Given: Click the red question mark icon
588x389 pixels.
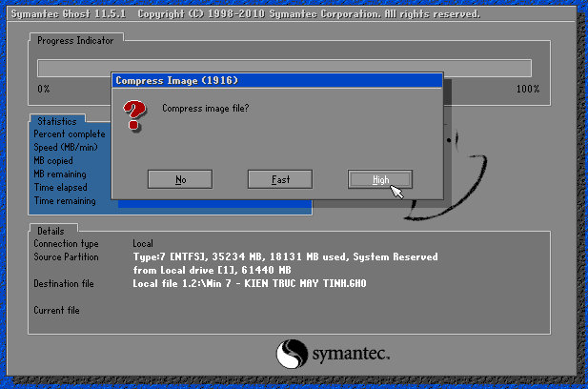Looking at the screenshot, I should pyautogui.click(x=133, y=115).
